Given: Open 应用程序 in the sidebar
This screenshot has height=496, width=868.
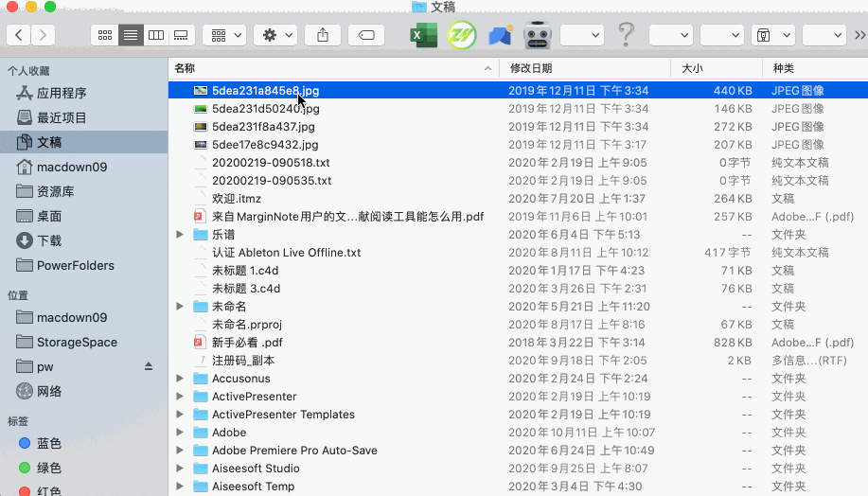Looking at the screenshot, I should pos(84,93).
